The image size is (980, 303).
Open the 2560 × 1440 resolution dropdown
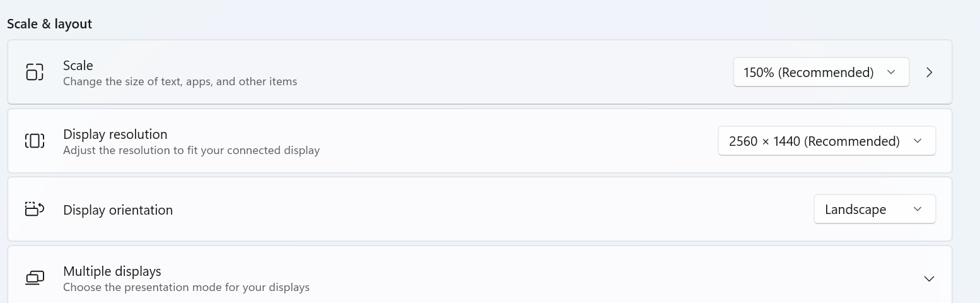(826, 141)
